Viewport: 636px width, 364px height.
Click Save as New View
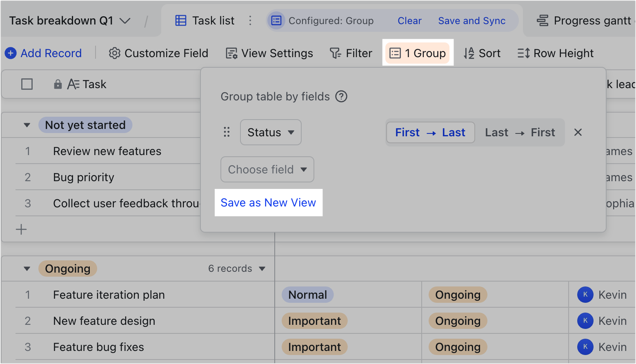click(268, 202)
